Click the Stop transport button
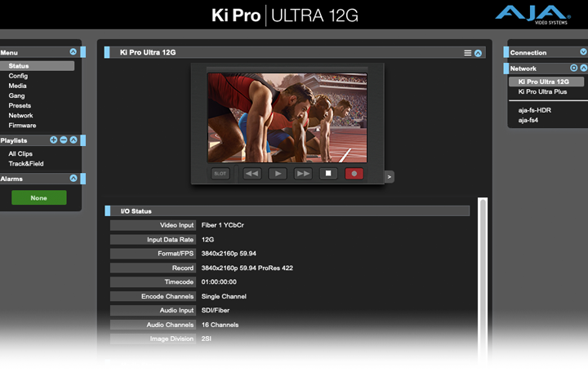Image resolution: width=588 pixels, height=372 pixels. point(328,174)
